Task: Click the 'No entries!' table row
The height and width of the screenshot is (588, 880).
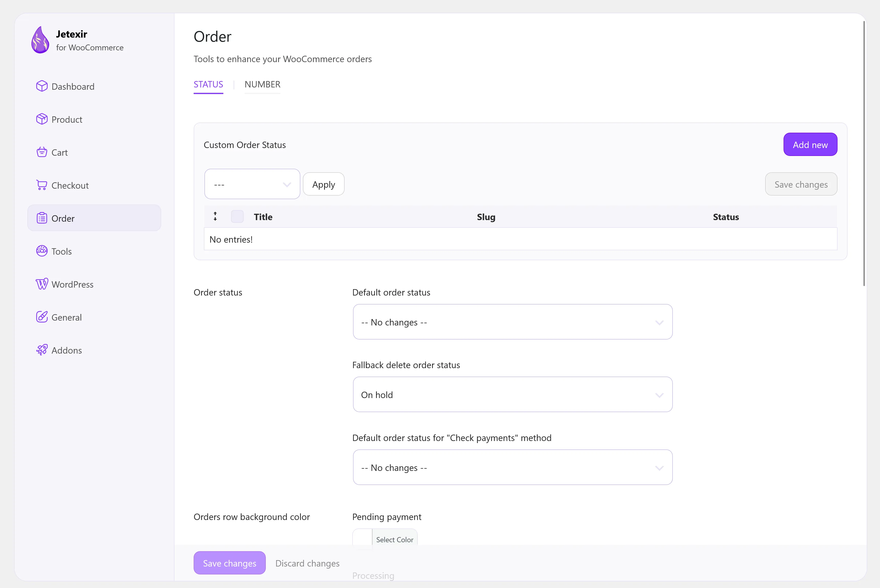Action: (x=521, y=239)
